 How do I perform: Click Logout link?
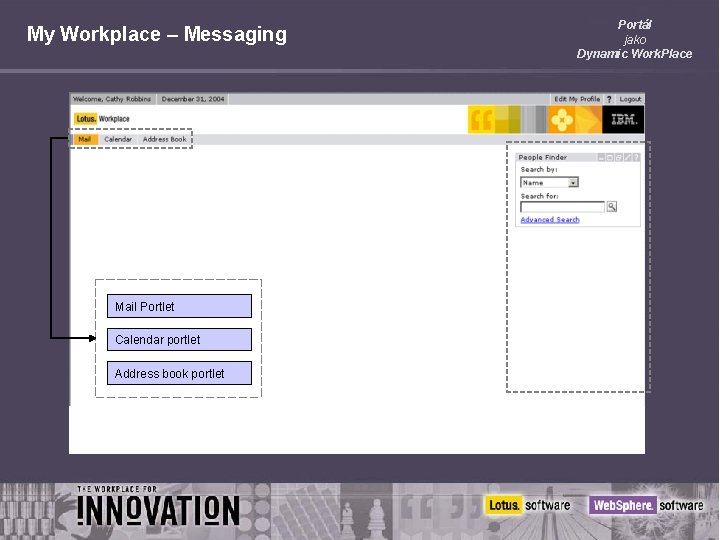(630, 99)
